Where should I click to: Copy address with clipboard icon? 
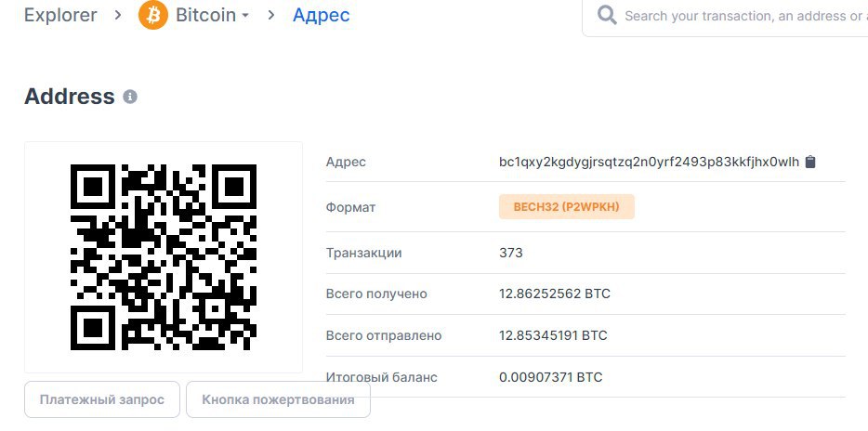[810, 163]
